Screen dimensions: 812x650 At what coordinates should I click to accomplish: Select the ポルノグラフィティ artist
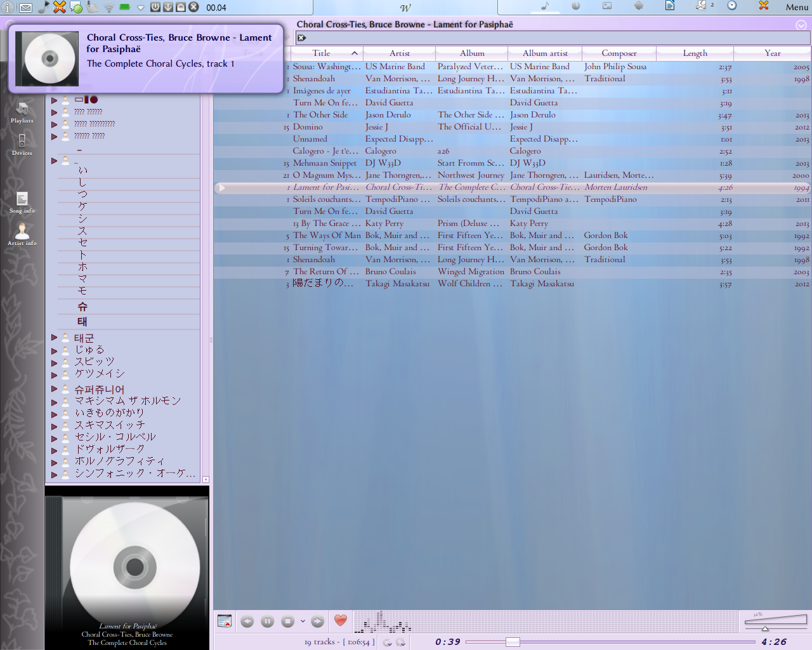120,461
